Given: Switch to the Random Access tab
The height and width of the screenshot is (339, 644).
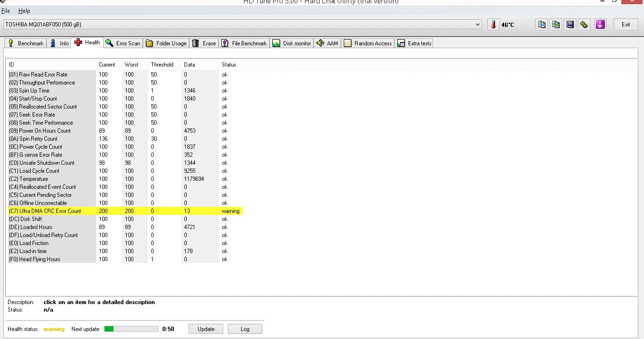Looking at the screenshot, I should click(368, 43).
